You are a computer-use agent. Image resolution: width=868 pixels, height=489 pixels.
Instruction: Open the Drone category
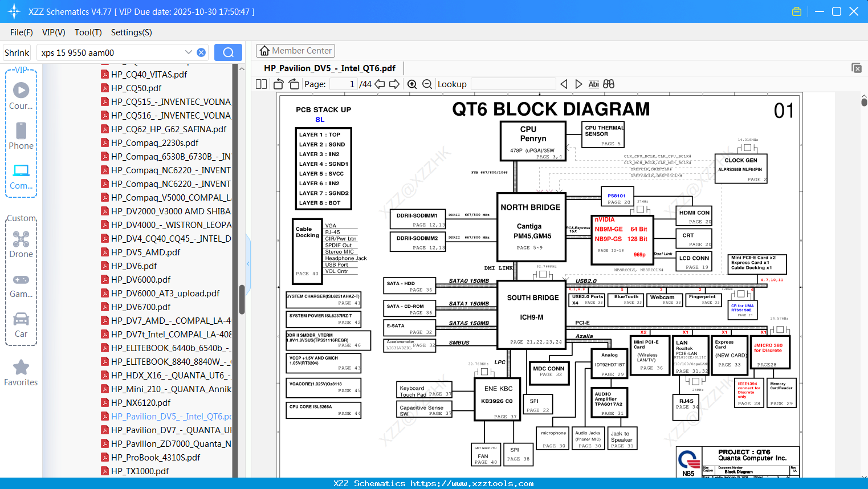[x=21, y=244]
